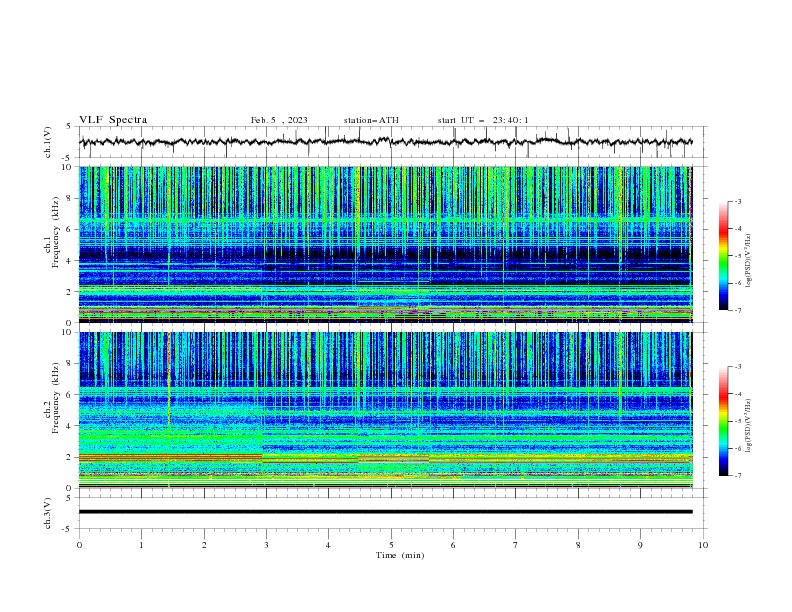Click the upper 'log(PSD)(V²/Hz)' colorbar label
The image size is (792, 612).
(x=749, y=261)
